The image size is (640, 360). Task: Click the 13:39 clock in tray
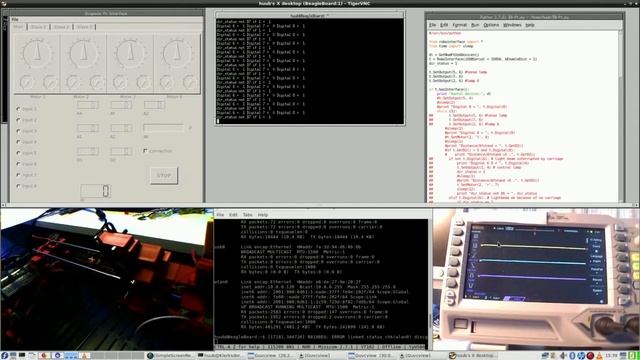[x=611, y=356]
